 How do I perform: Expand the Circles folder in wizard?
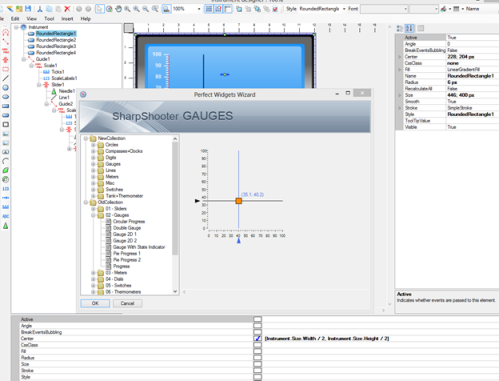93,145
